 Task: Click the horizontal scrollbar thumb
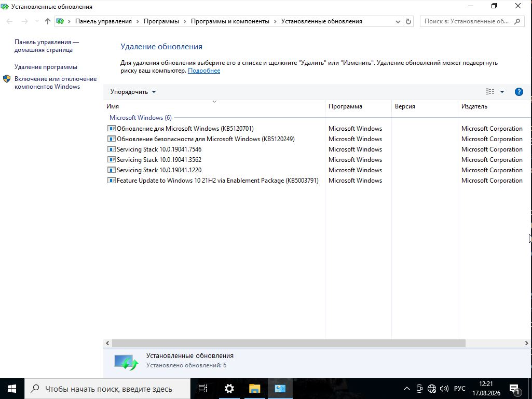(x=289, y=343)
